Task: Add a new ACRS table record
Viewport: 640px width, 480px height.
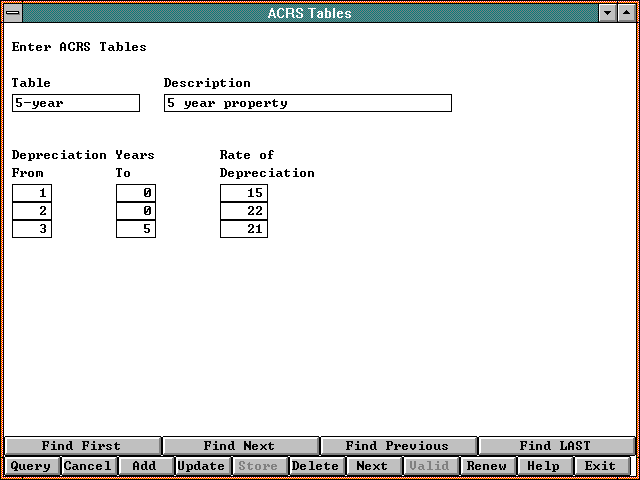Action: [x=144, y=466]
